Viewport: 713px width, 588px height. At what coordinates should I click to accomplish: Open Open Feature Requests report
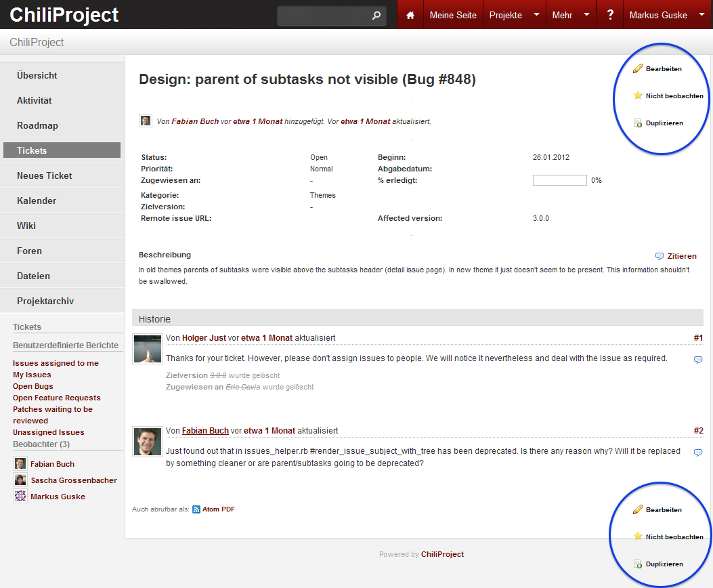tap(56, 398)
